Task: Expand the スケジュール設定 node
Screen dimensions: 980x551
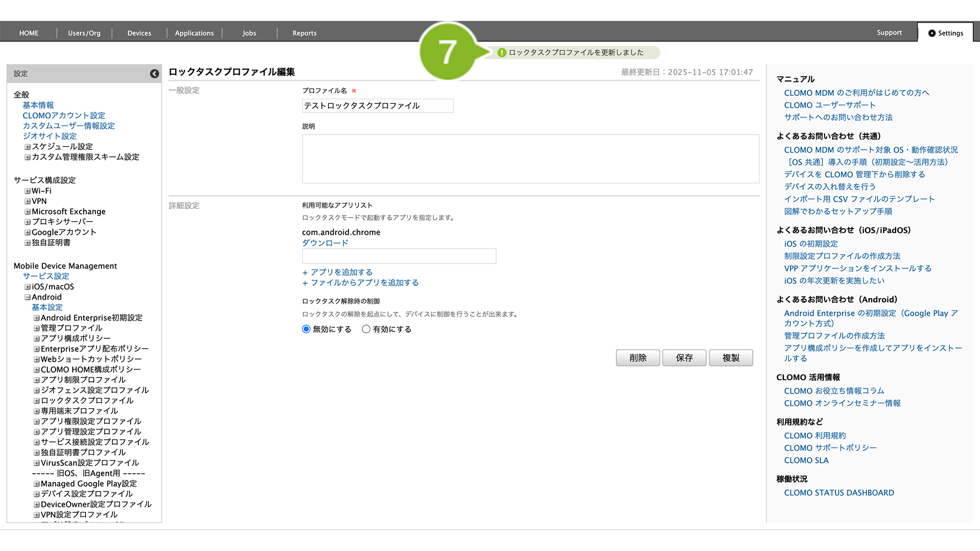Action: click(x=28, y=147)
